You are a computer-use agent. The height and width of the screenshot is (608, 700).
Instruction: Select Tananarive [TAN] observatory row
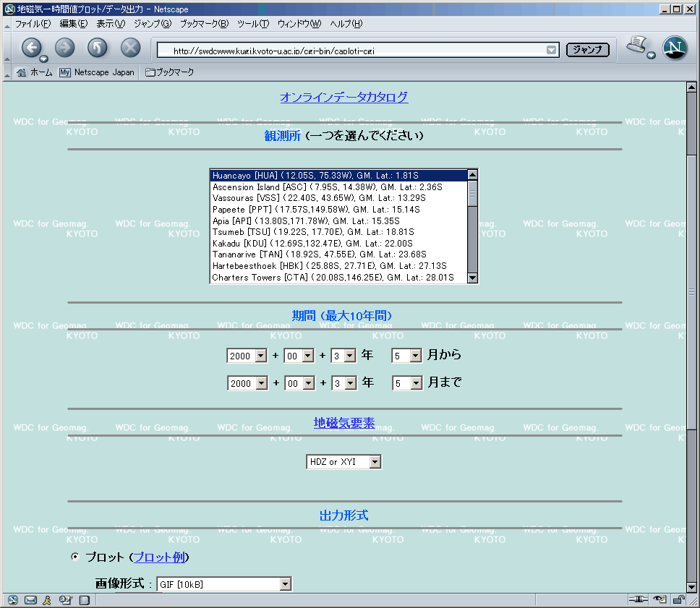(x=338, y=254)
